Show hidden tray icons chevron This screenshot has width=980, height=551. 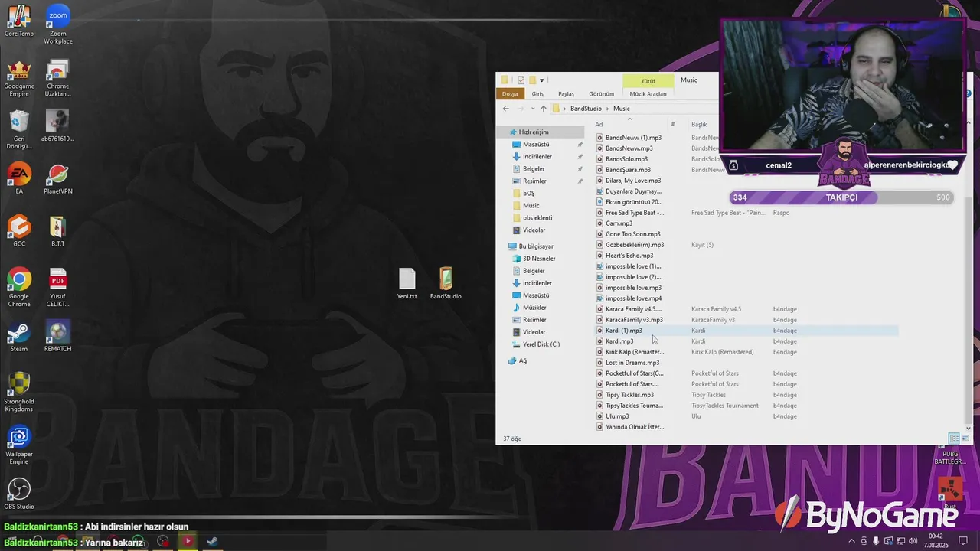(x=851, y=541)
